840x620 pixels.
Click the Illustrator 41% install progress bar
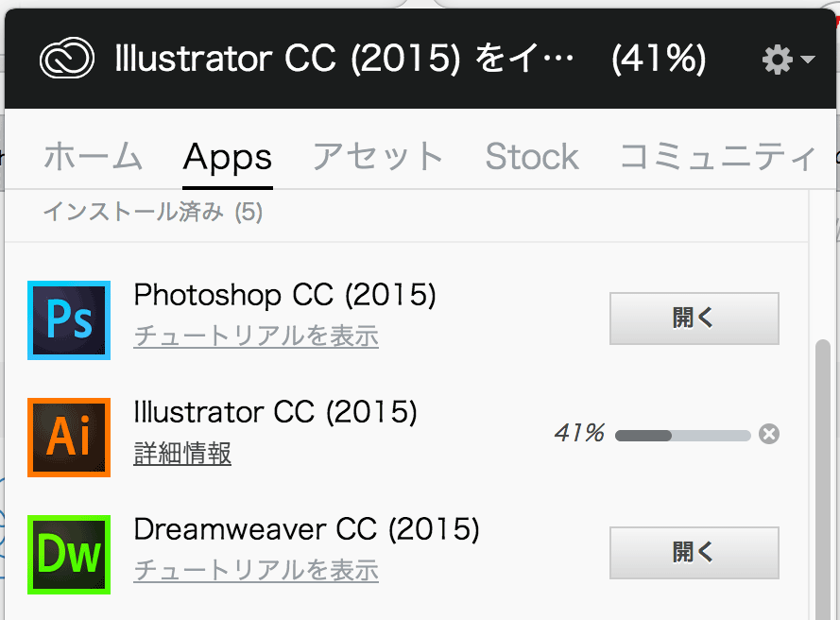pyautogui.click(x=683, y=435)
